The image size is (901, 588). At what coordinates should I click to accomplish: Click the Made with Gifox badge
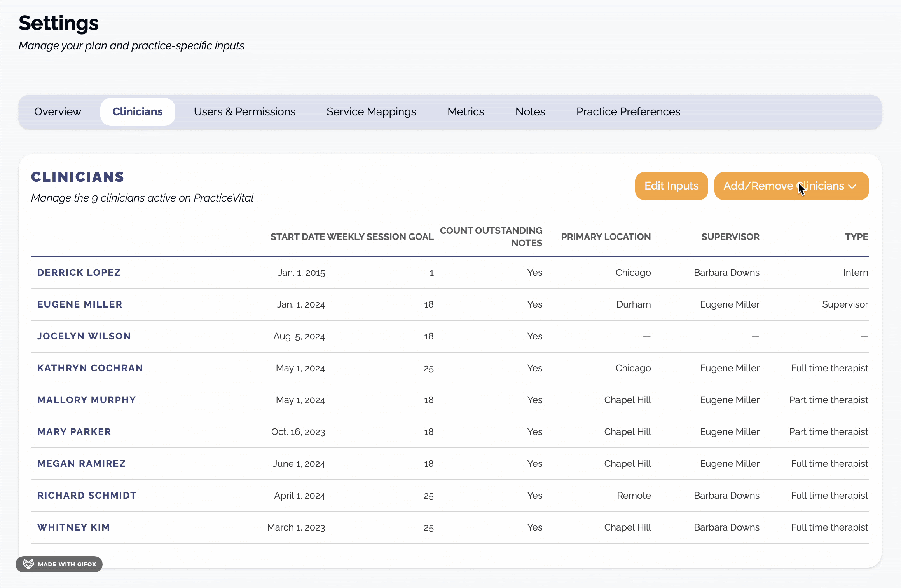(x=66, y=564)
